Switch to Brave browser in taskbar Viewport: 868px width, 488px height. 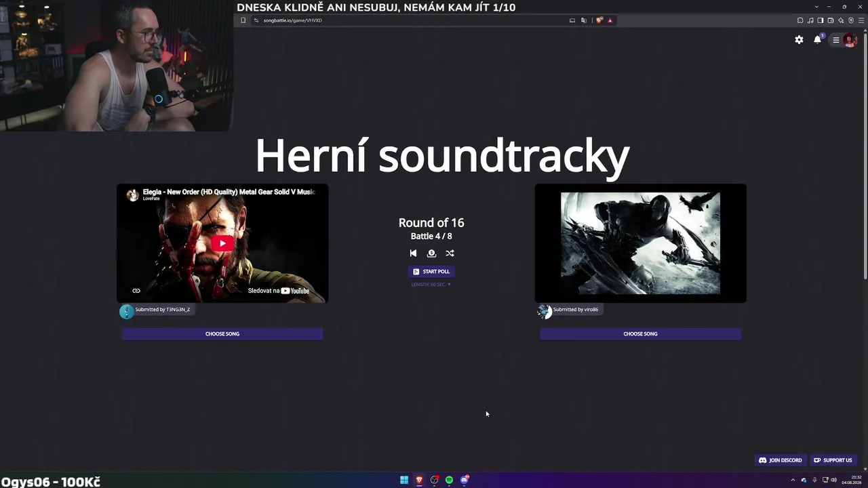(419, 480)
